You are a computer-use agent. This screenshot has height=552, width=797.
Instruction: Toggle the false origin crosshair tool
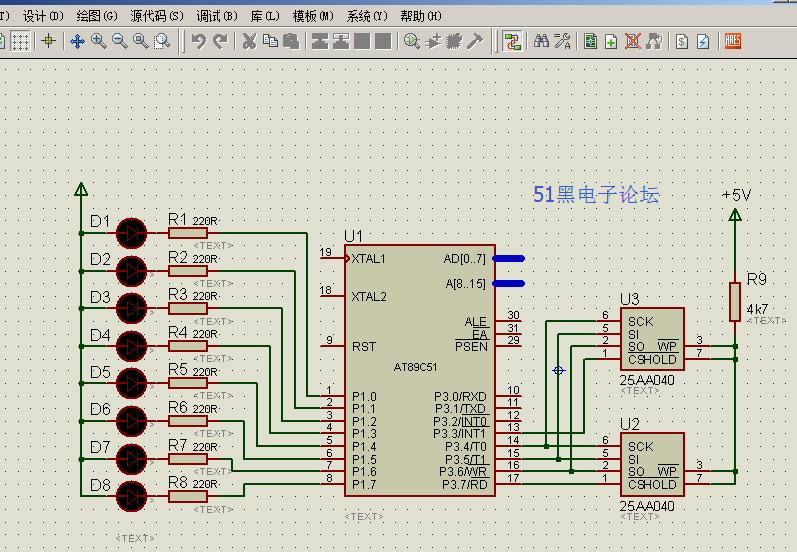tap(49, 41)
